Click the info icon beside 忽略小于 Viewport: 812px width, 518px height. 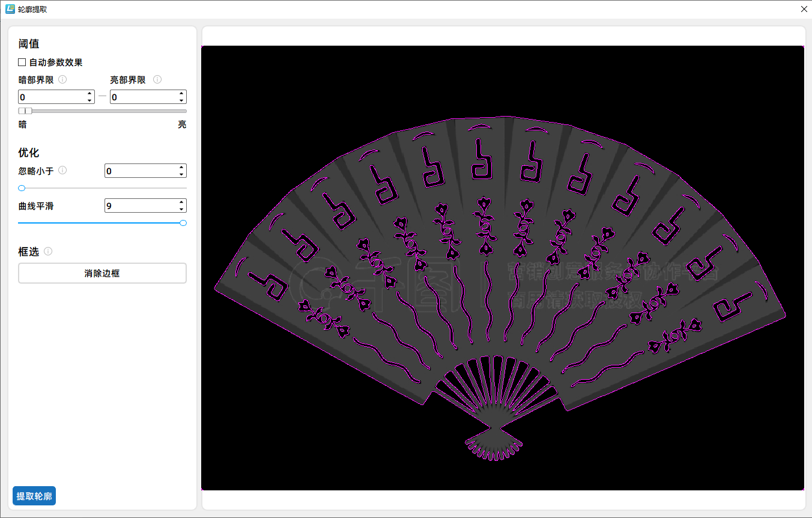62,171
